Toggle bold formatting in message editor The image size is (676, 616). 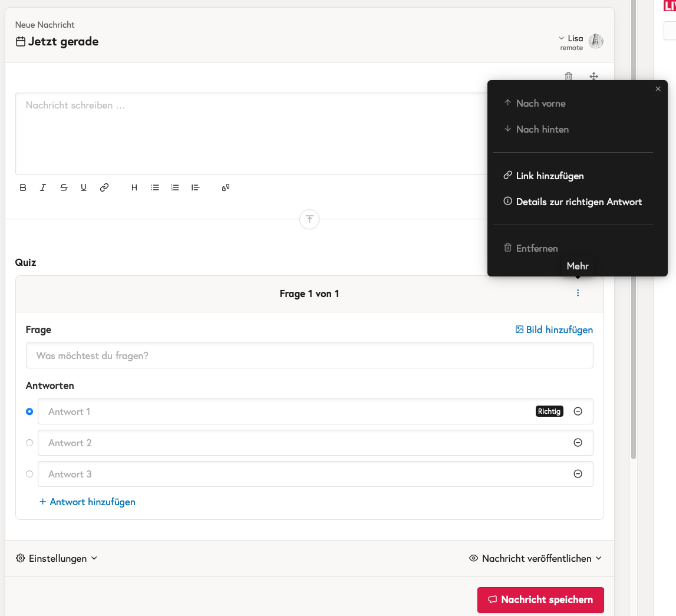point(24,187)
